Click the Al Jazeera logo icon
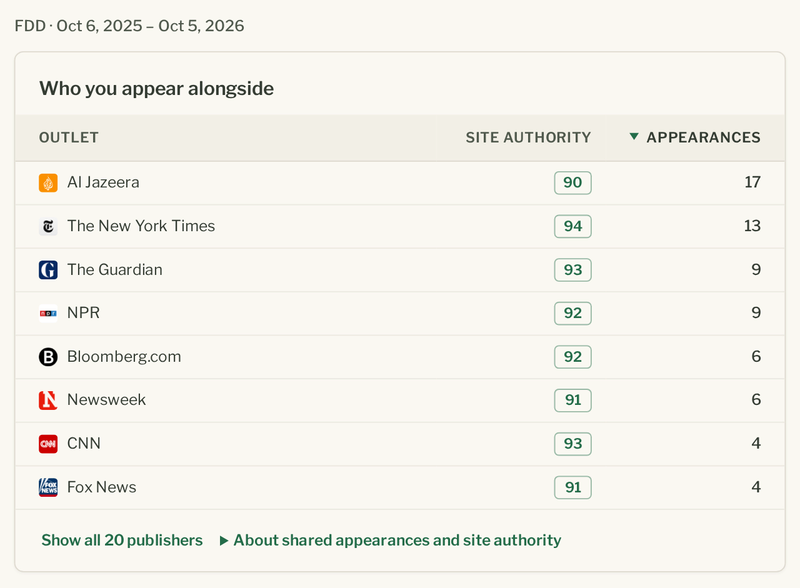800x588 pixels. [48, 183]
